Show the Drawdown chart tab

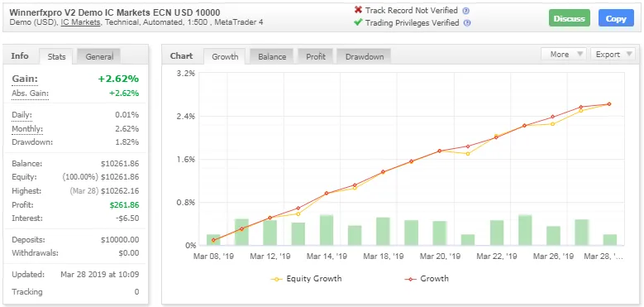click(365, 57)
